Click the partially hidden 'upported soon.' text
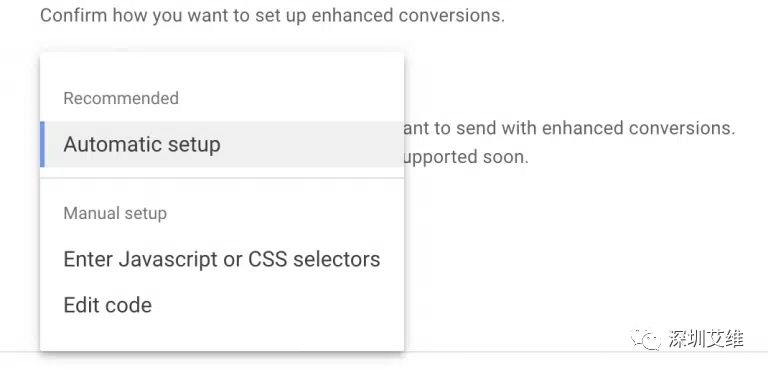The height and width of the screenshot is (372, 768). click(x=466, y=157)
